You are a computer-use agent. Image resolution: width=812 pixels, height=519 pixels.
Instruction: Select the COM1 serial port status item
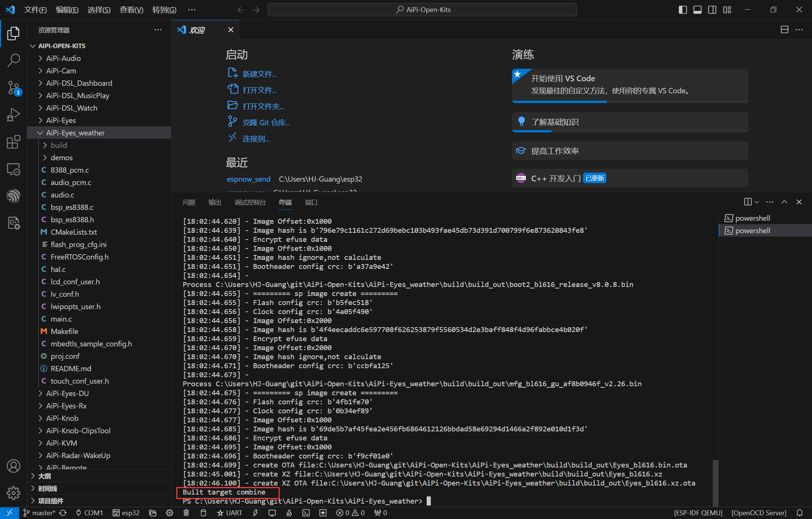[89, 513]
